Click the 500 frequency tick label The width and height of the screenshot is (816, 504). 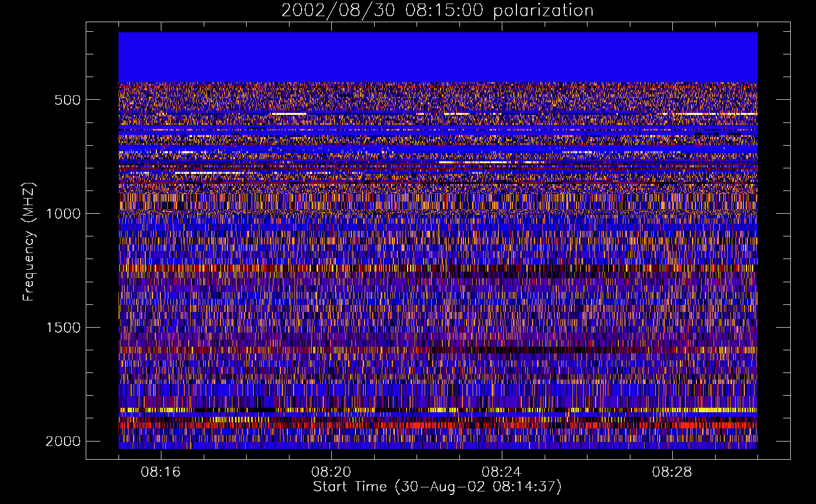point(68,100)
